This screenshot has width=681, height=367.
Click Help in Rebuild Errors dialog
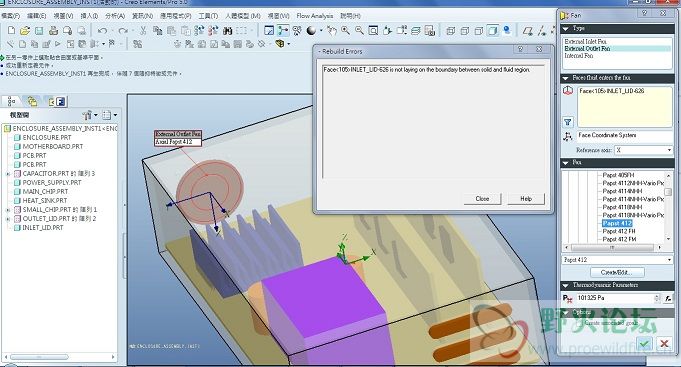526,199
